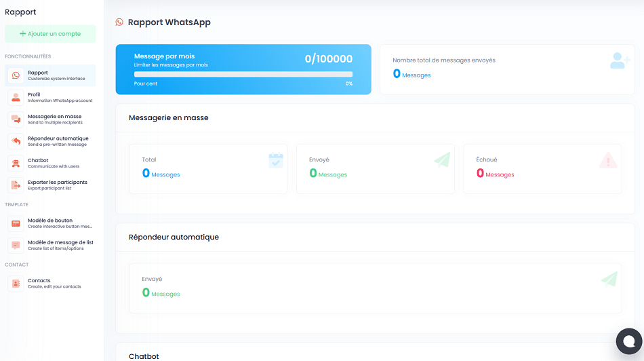Click the TEMPLATE section label
644x361 pixels.
tap(16, 204)
